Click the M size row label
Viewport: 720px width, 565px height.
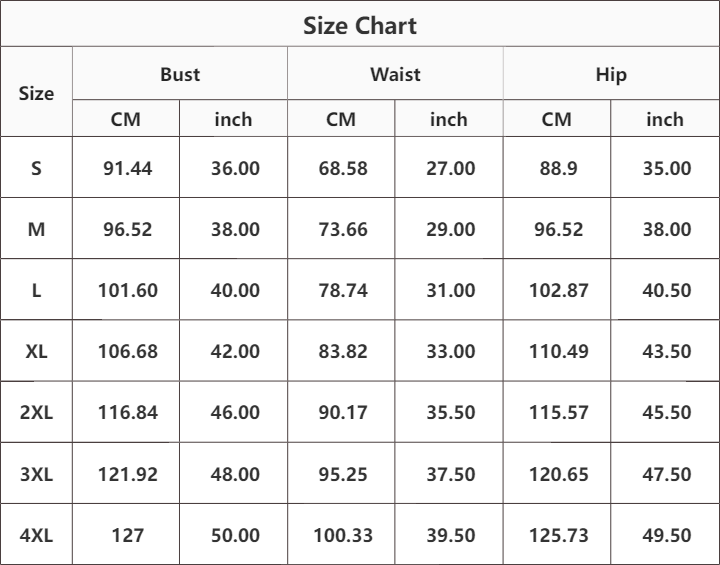click(37, 229)
